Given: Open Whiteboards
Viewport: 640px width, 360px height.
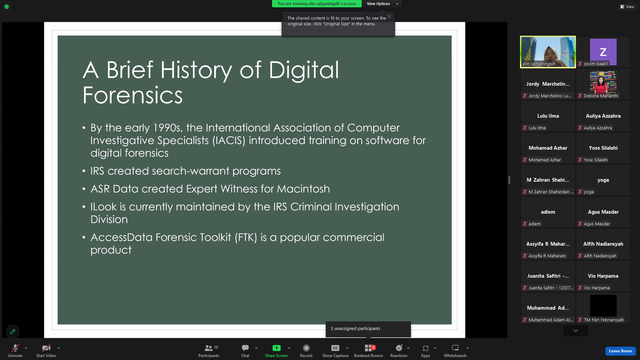Looking at the screenshot, I should 455,350.
